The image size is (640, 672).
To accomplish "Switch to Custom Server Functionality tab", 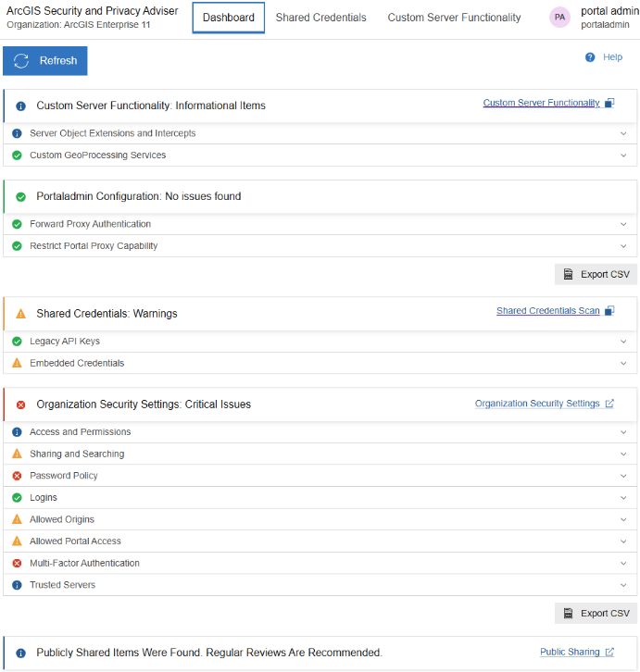I will 454,18.
